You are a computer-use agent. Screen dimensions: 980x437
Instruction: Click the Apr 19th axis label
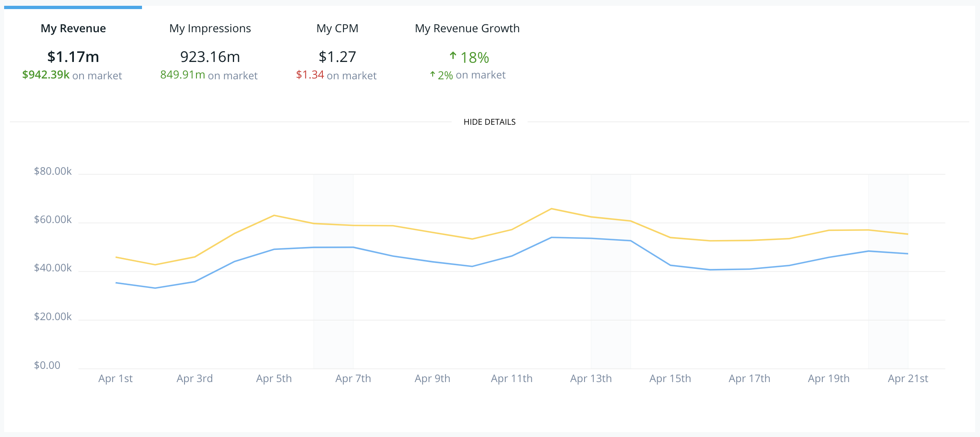829,378
